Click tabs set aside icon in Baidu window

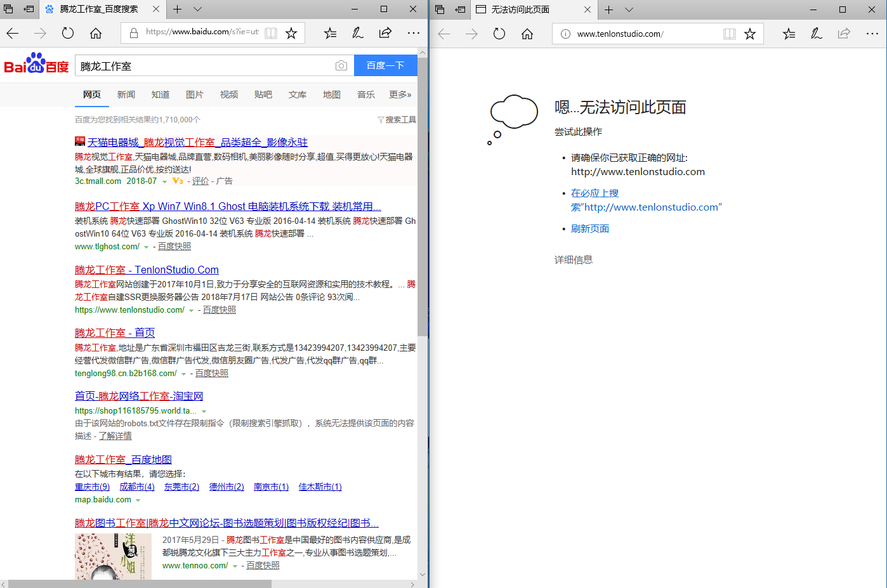coord(9,9)
